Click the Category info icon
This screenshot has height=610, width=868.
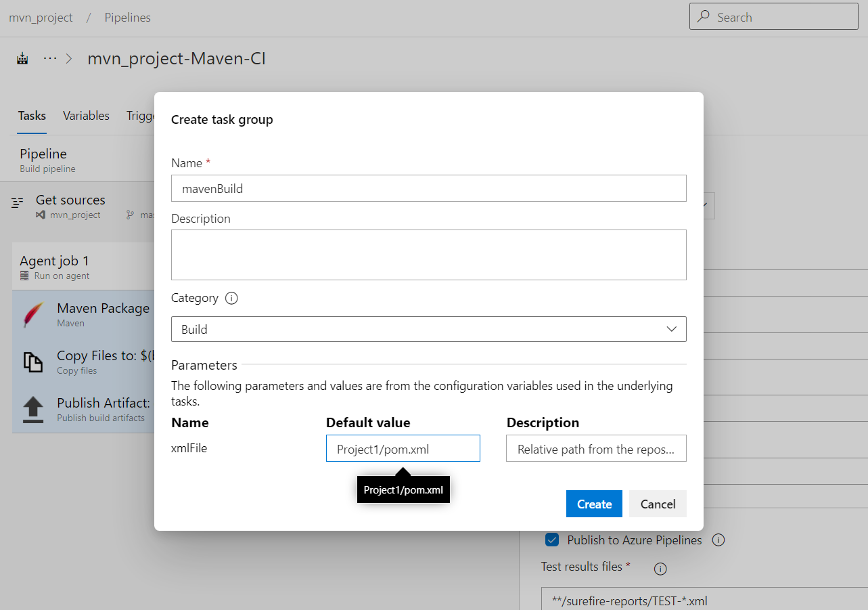[x=231, y=299]
